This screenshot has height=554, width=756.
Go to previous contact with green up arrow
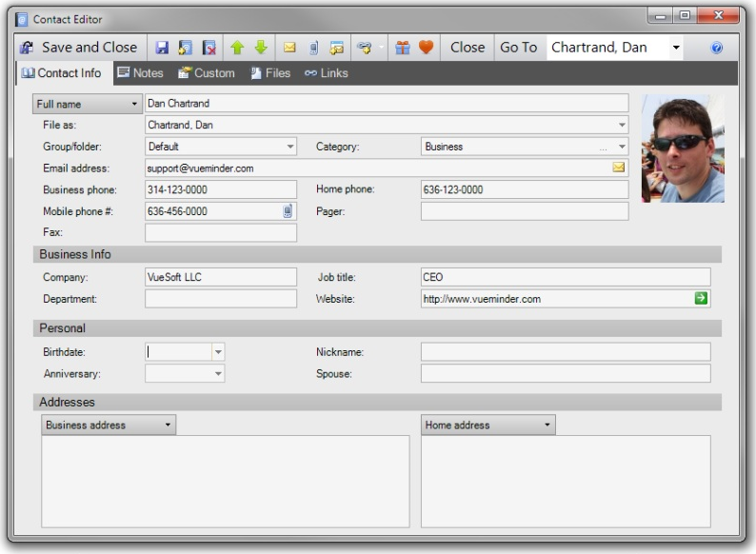(x=239, y=48)
